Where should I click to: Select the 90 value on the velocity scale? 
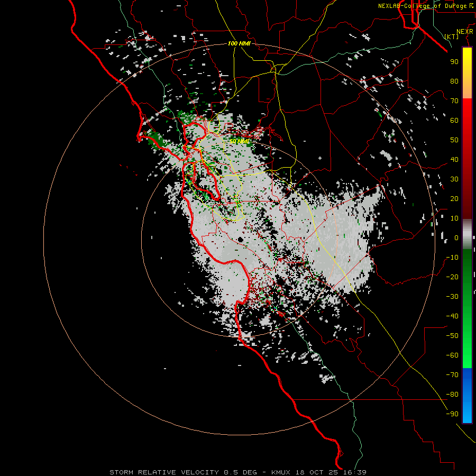tap(454, 62)
